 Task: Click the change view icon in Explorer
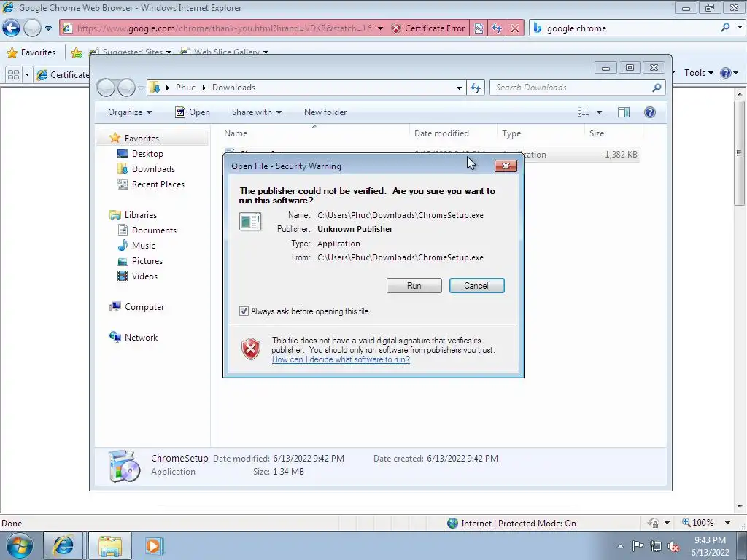(583, 112)
